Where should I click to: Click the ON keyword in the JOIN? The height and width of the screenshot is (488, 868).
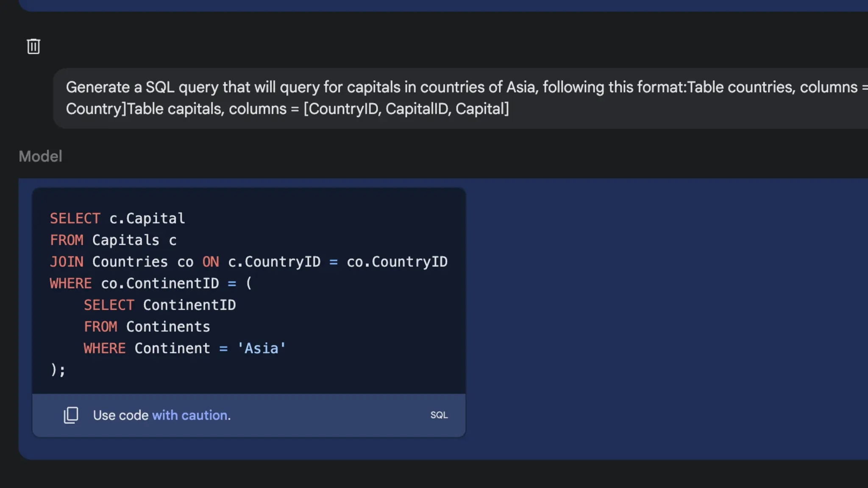(x=211, y=262)
